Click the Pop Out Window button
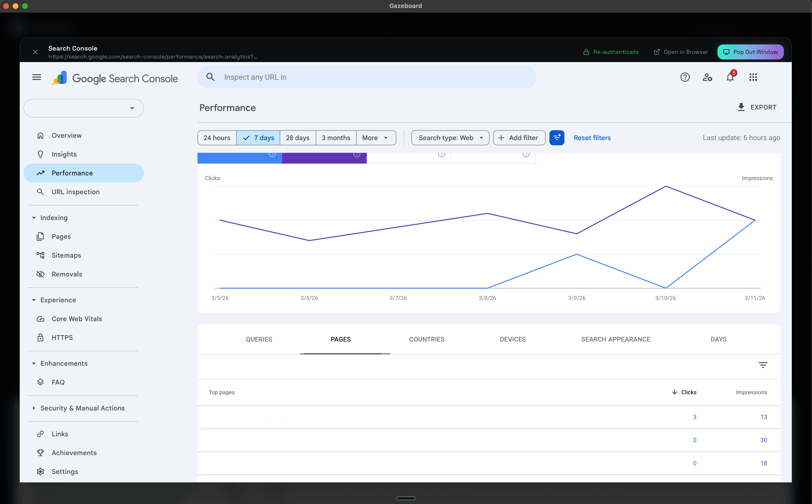This screenshot has width=812, height=504. 750,52
